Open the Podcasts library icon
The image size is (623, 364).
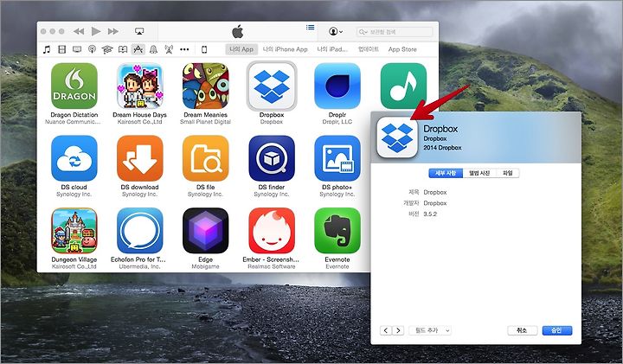[x=92, y=49]
